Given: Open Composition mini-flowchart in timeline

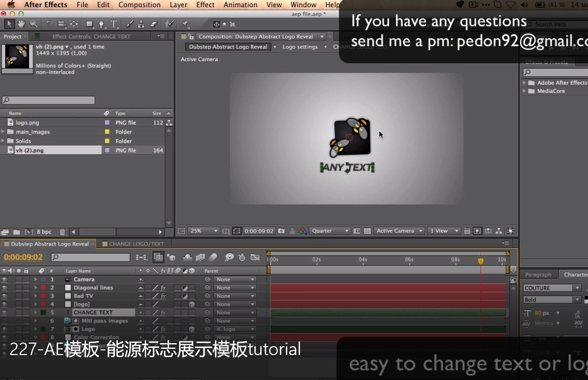Looking at the screenshot, I should (141, 257).
